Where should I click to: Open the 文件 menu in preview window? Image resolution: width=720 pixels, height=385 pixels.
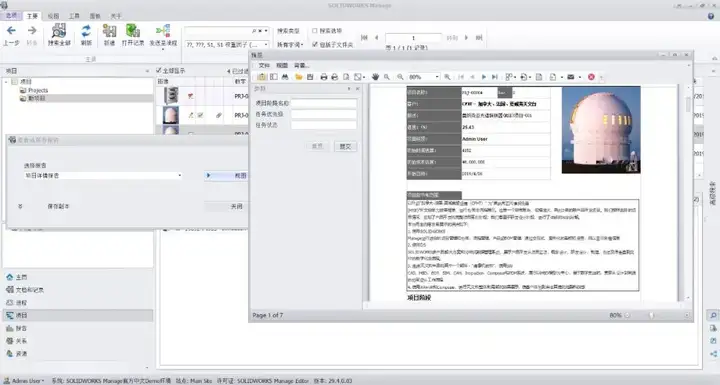pos(264,66)
